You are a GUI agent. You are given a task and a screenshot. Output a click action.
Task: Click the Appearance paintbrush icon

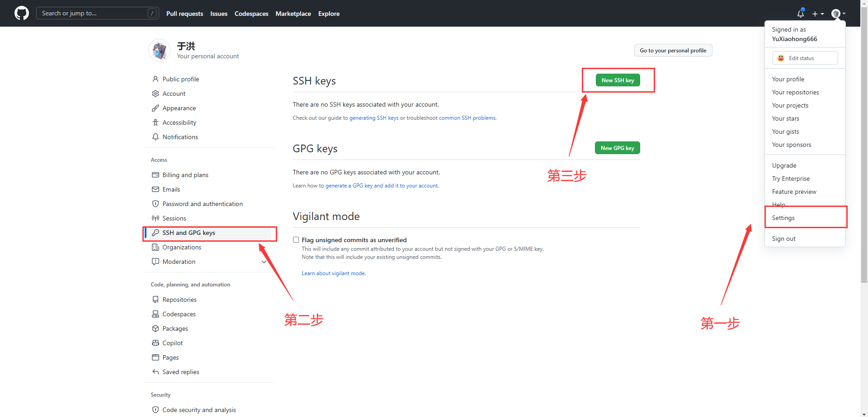156,108
